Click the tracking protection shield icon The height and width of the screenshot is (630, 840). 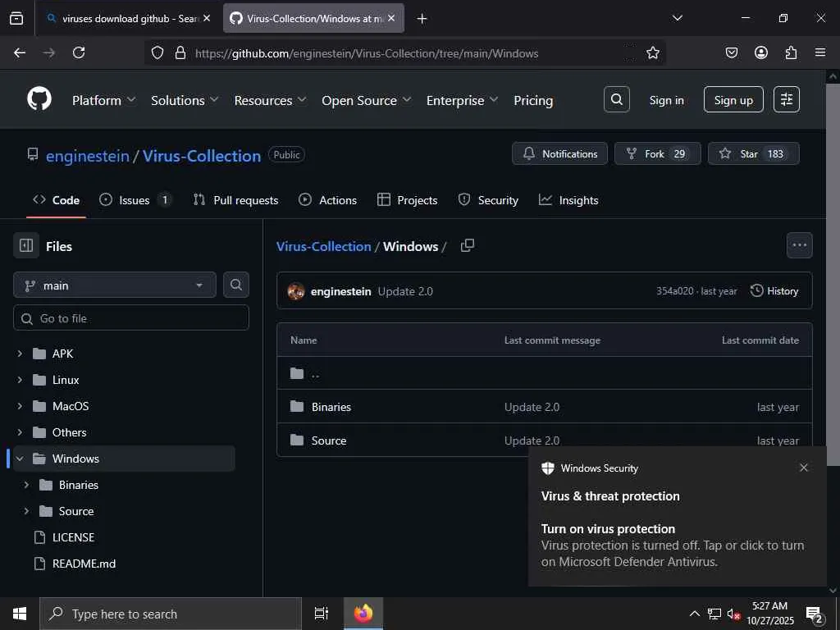pyautogui.click(x=157, y=52)
